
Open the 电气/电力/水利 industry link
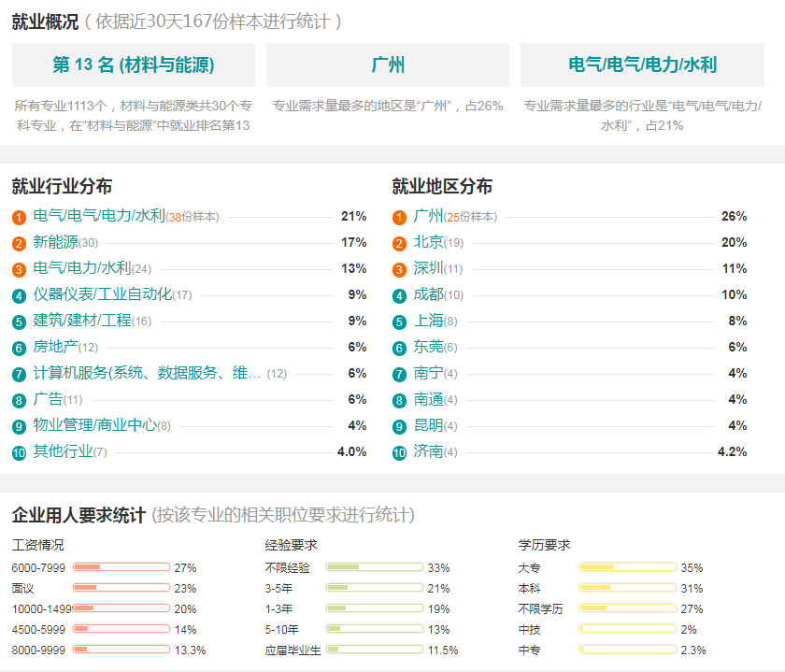tap(82, 268)
